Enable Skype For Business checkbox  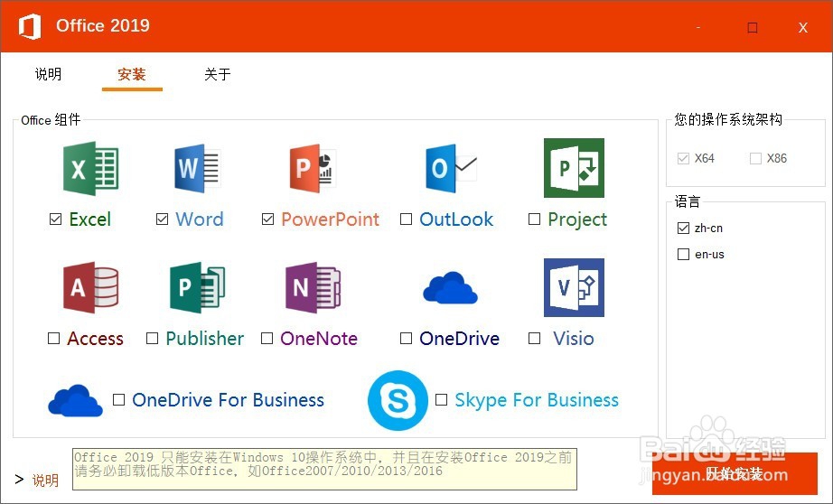[x=441, y=399]
